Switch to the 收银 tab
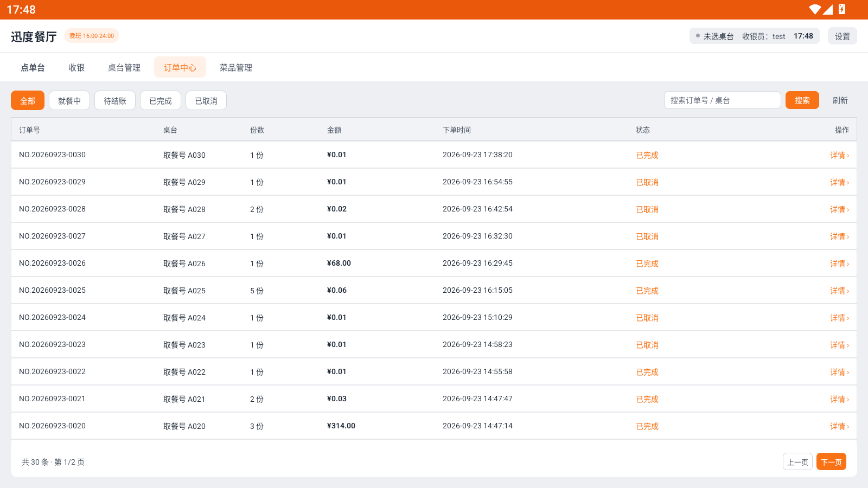The width and height of the screenshot is (868, 488). 76,68
